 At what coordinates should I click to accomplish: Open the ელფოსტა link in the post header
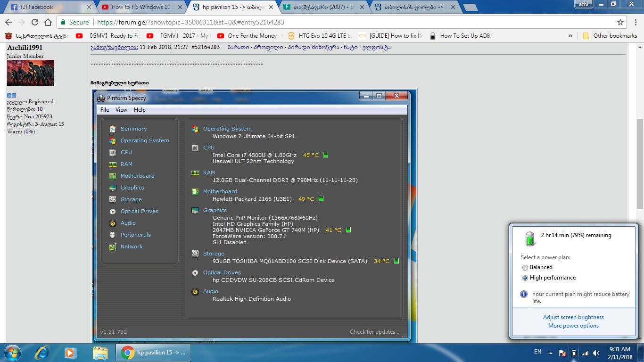[x=376, y=47]
